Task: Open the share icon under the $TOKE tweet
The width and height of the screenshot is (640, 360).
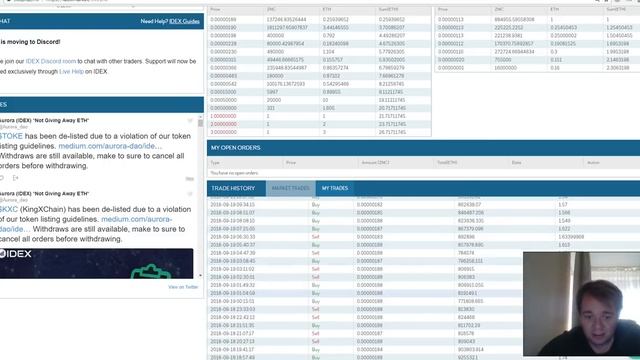Action: pos(16,178)
